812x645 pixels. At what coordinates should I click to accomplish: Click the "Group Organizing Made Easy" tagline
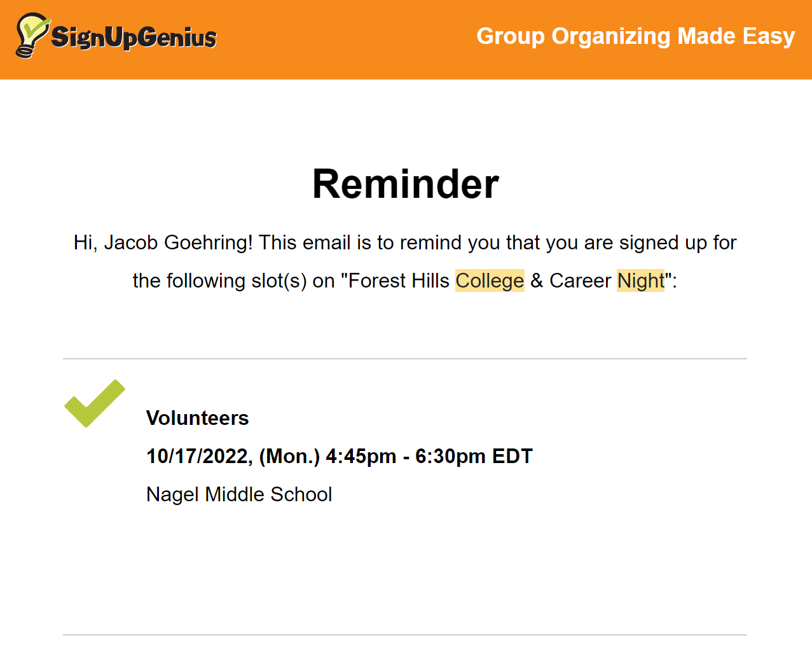(635, 36)
